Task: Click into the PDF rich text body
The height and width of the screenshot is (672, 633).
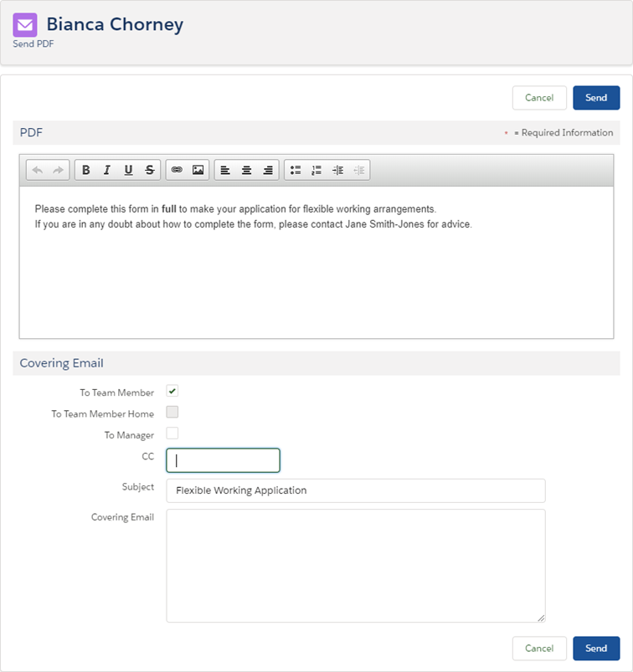Action: (316, 276)
